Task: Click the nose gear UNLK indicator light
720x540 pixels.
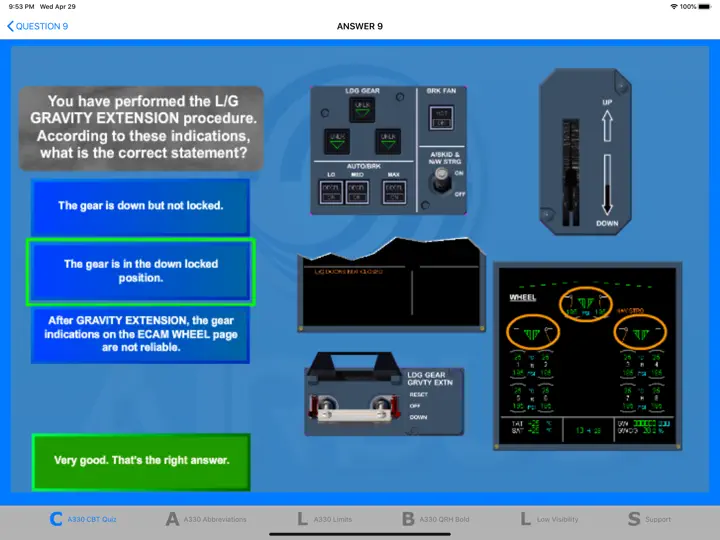Action: [x=362, y=110]
